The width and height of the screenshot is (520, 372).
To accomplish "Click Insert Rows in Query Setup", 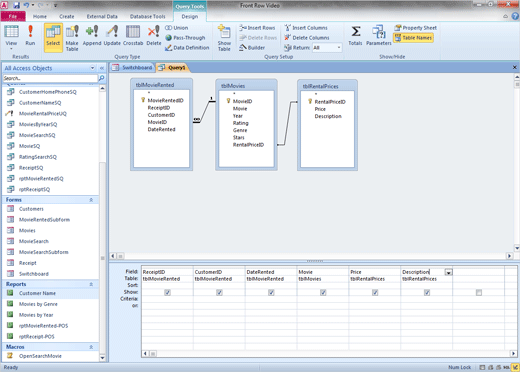I will (x=257, y=28).
